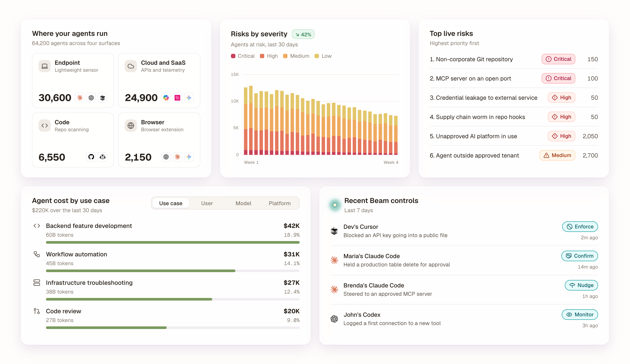
Task: Click the laptop icon beside Endpoint
Action: tap(44, 66)
